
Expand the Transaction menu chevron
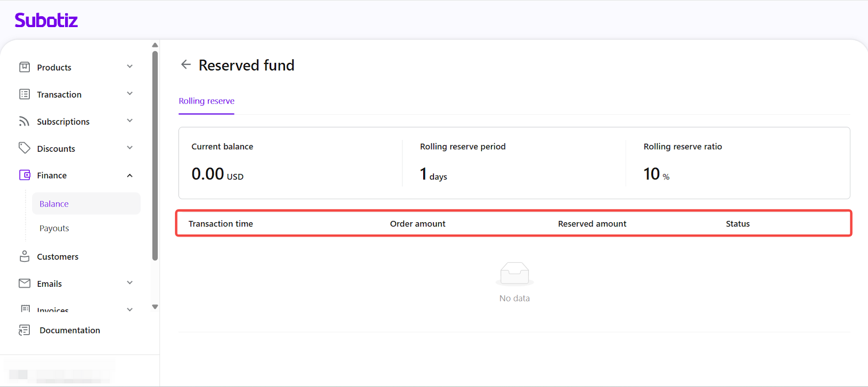[130, 94]
